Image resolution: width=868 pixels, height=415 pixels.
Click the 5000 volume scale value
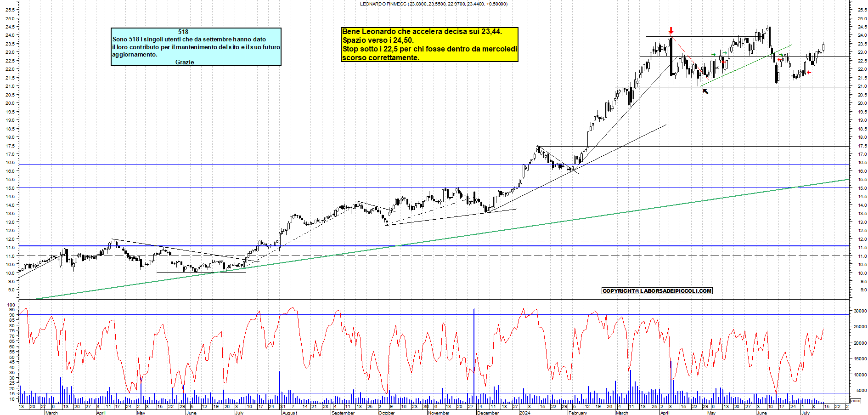(x=861, y=391)
